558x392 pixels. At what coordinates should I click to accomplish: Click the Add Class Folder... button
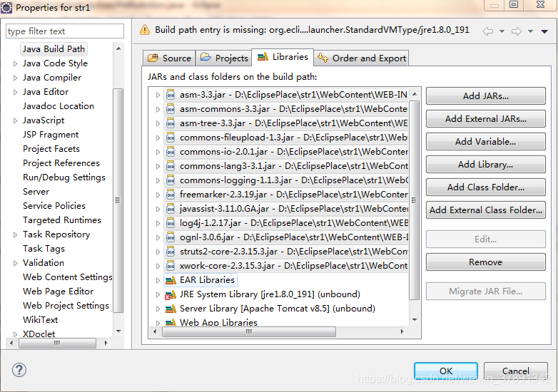tap(485, 187)
